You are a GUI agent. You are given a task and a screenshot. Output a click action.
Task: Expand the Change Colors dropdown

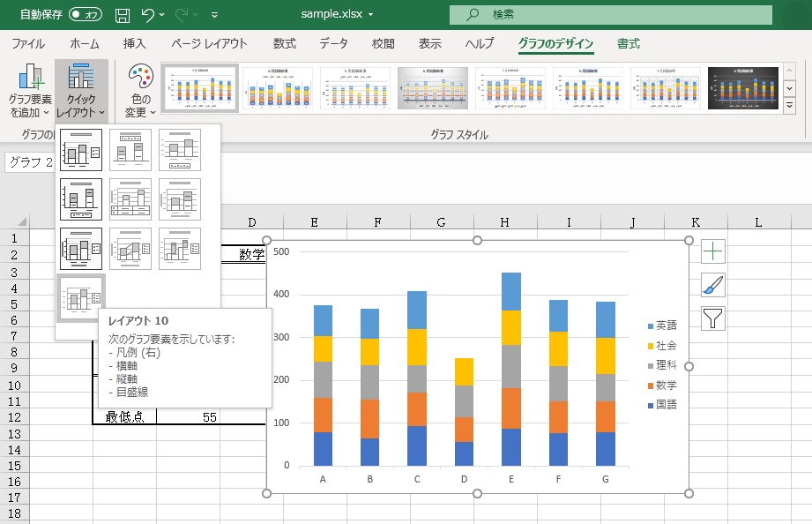140,92
